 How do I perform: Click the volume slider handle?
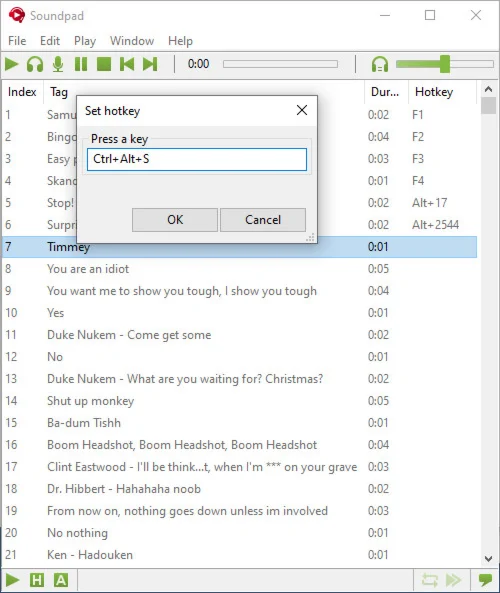click(x=445, y=64)
